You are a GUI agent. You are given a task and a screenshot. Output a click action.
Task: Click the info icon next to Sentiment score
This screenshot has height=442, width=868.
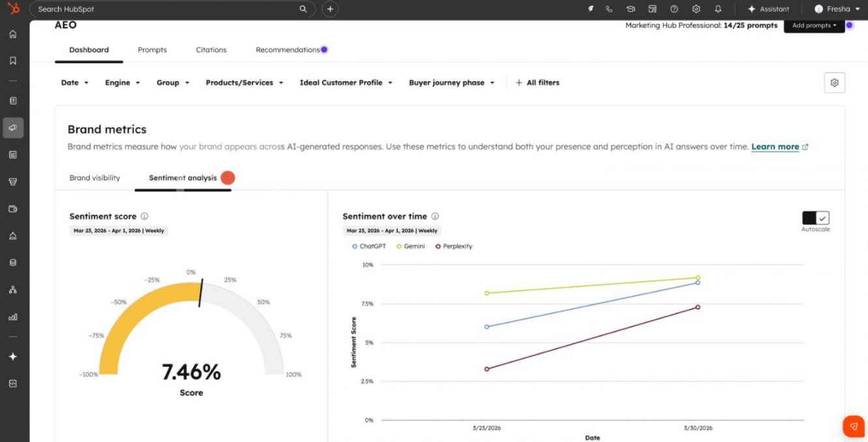tap(145, 216)
